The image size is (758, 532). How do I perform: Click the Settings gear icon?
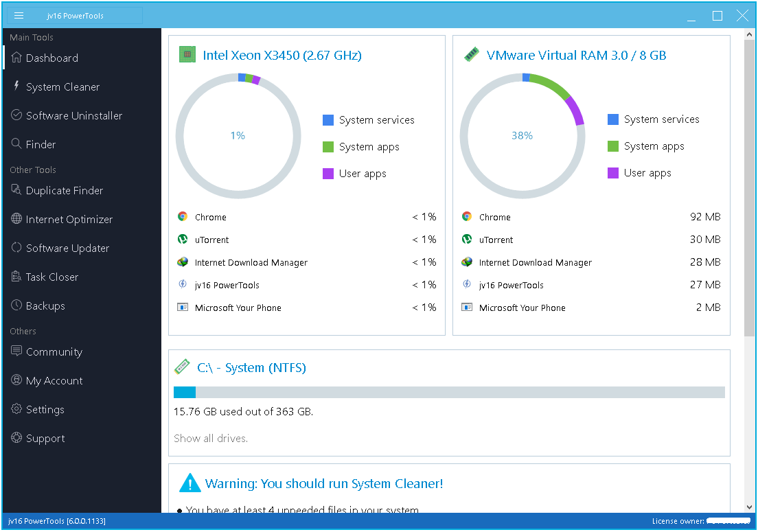[16, 409]
